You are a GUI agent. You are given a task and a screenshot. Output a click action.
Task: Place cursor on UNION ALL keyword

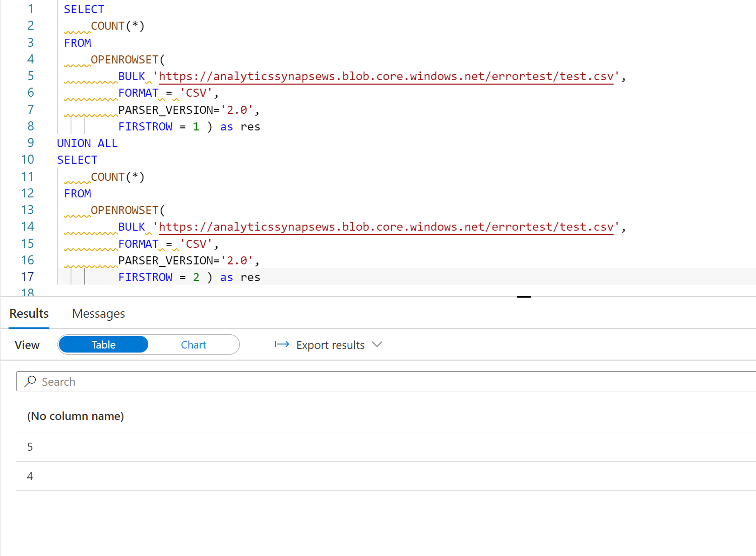coord(87,144)
